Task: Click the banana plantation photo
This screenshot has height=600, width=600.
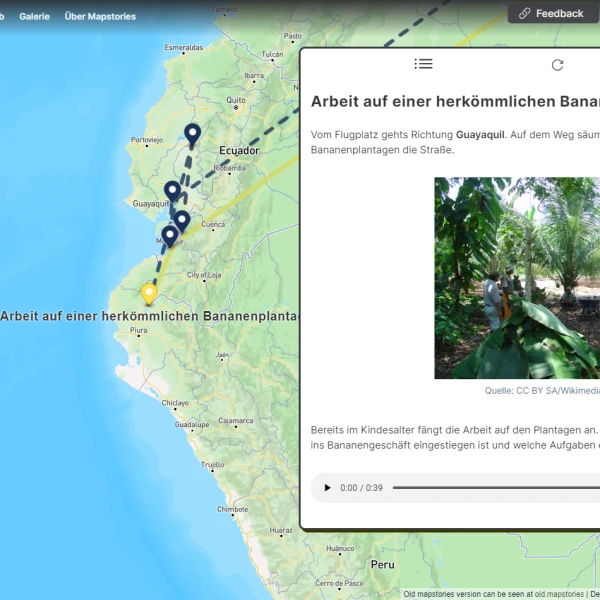Action: 516,278
